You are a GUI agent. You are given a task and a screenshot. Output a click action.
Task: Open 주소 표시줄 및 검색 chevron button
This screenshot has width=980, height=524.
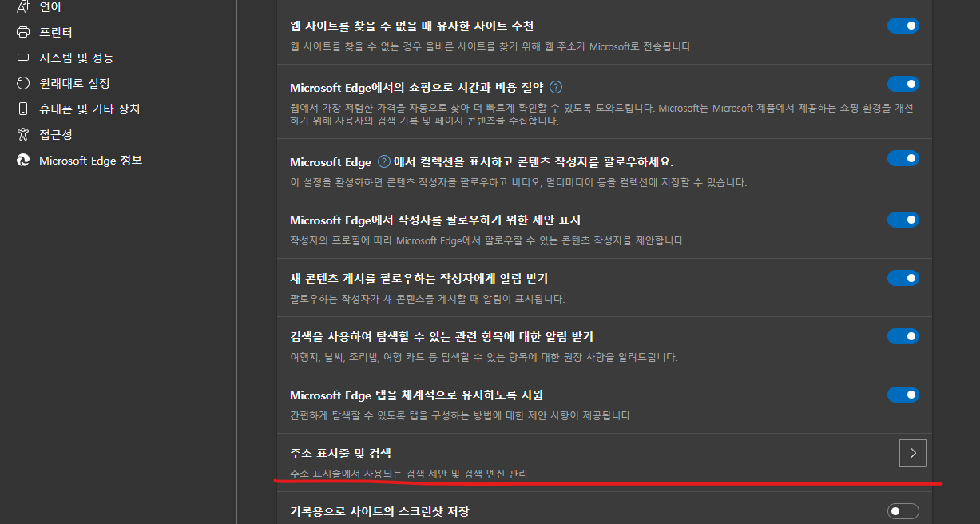(x=913, y=453)
